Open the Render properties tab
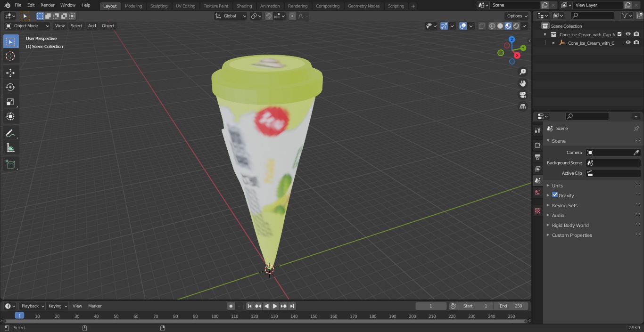Screen dimensions: 644x332 (537, 145)
